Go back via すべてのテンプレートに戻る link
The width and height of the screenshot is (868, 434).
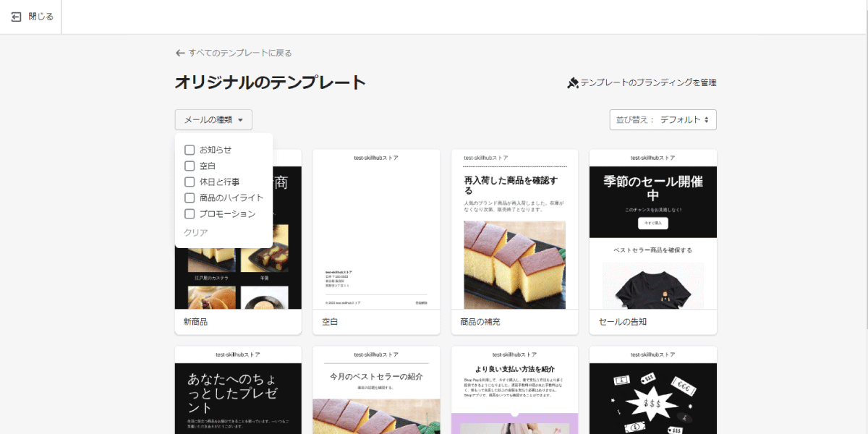coord(240,53)
